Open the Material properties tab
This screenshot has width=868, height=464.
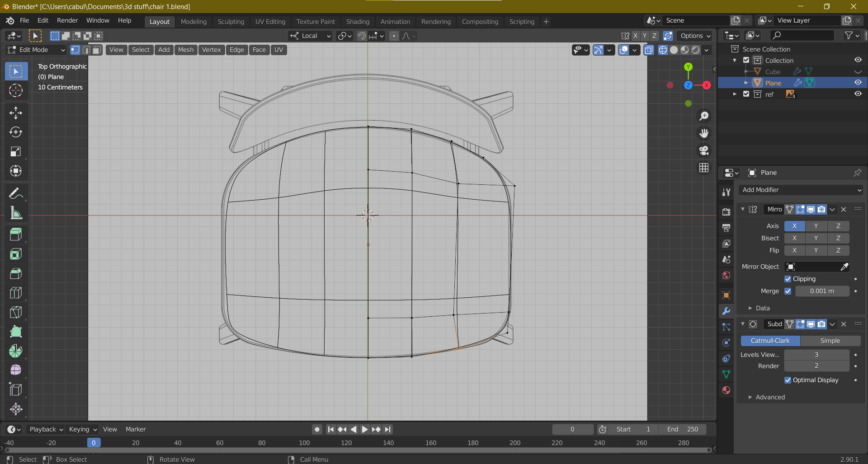coord(726,390)
